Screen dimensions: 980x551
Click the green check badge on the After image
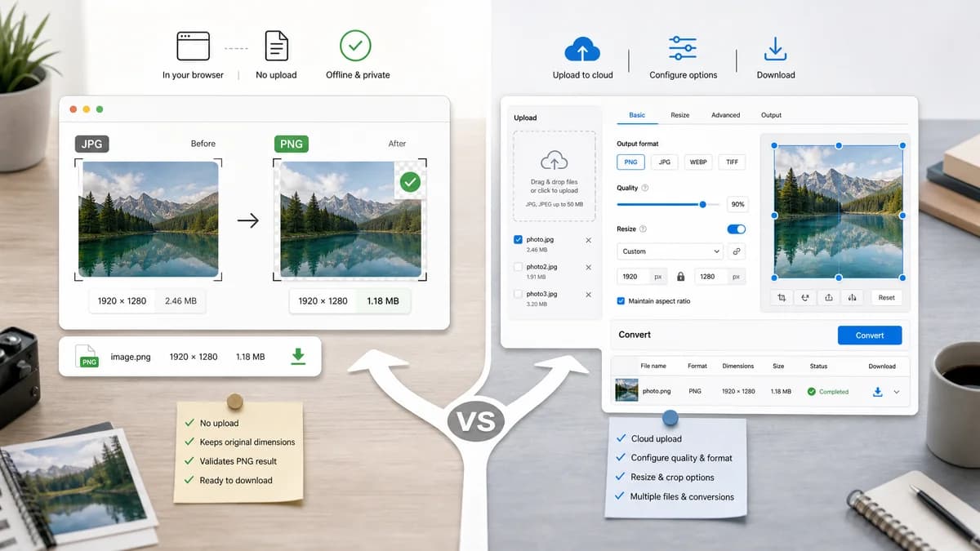pyautogui.click(x=411, y=182)
